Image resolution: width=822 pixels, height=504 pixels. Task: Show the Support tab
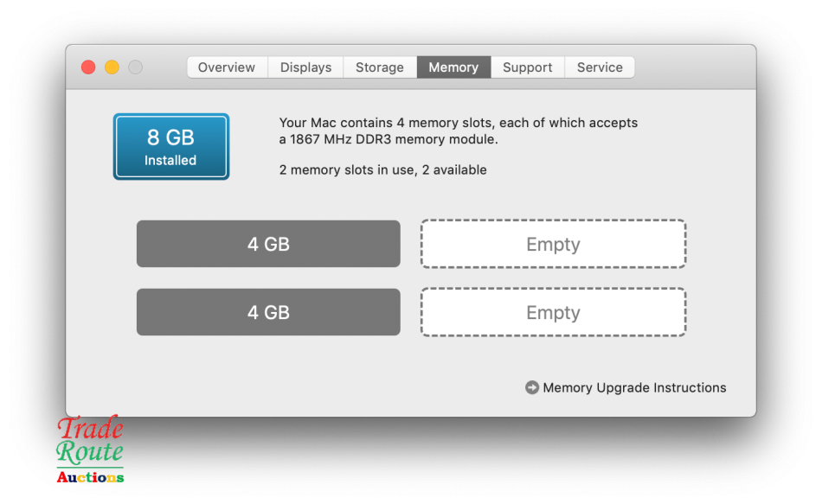tap(528, 67)
